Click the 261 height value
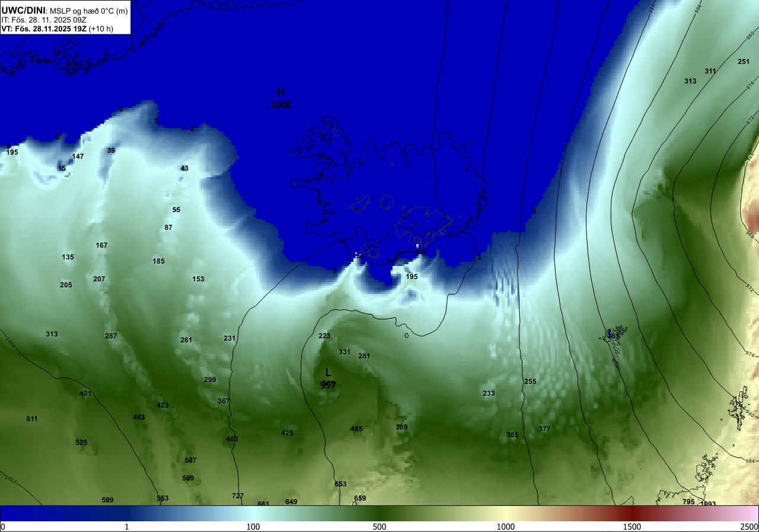759x532 pixels. (186, 340)
